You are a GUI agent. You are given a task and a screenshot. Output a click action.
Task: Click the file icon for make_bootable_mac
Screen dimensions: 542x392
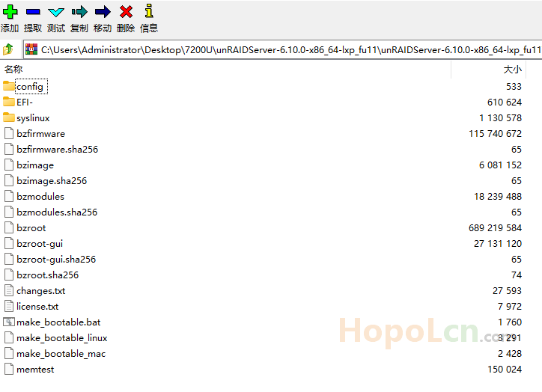pos(9,353)
